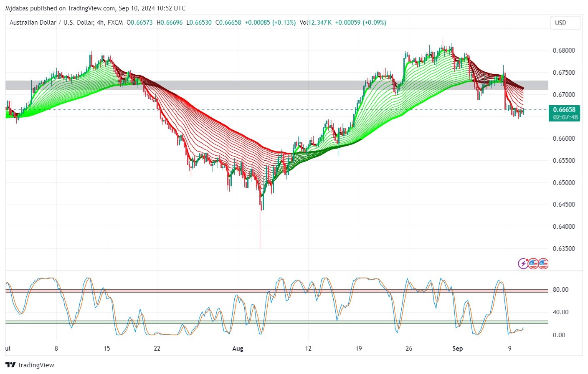The image size is (588, 374).
Task: Click the 0.64500 price axis label
Action: 564,205
